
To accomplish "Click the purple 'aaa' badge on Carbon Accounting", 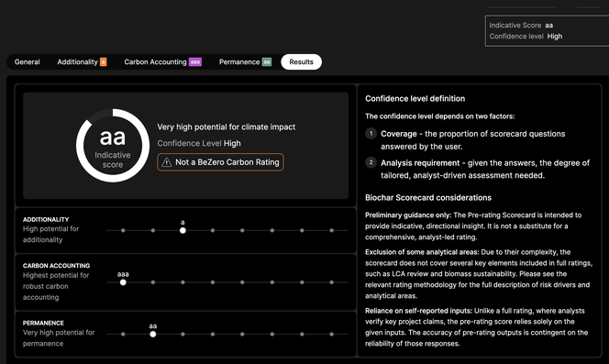I will 195,62.
